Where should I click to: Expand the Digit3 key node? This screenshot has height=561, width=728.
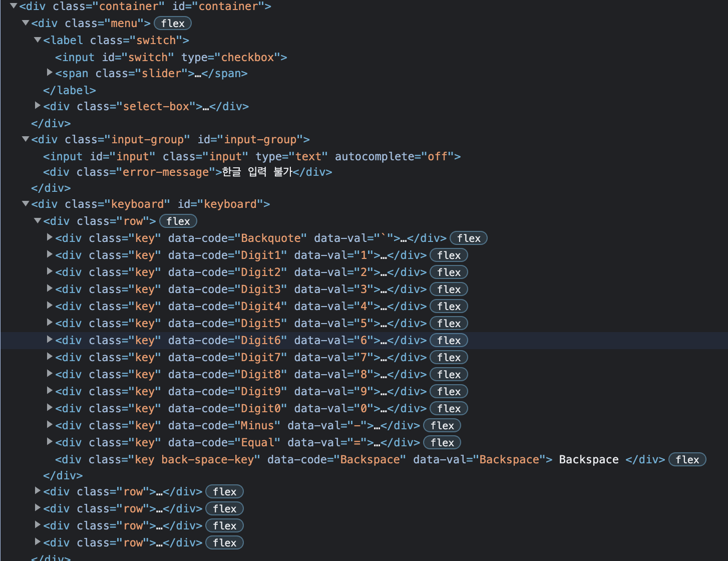50,289
